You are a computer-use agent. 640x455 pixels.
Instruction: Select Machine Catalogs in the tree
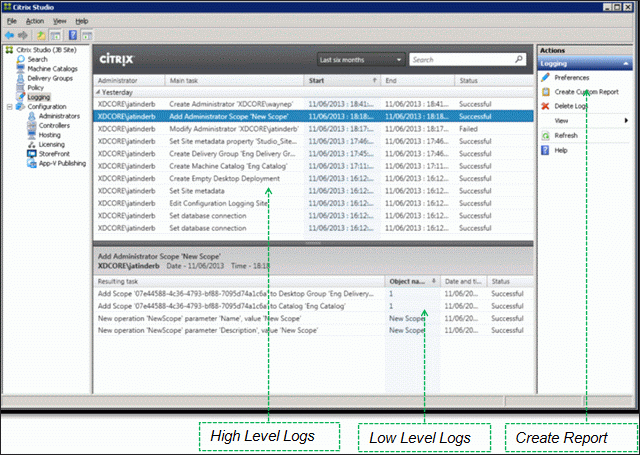pyautogui.click(x=52, y=69)
